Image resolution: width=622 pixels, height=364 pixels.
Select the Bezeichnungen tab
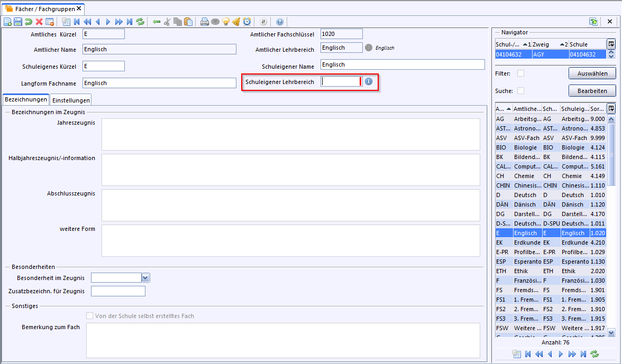tap(26, 99)
